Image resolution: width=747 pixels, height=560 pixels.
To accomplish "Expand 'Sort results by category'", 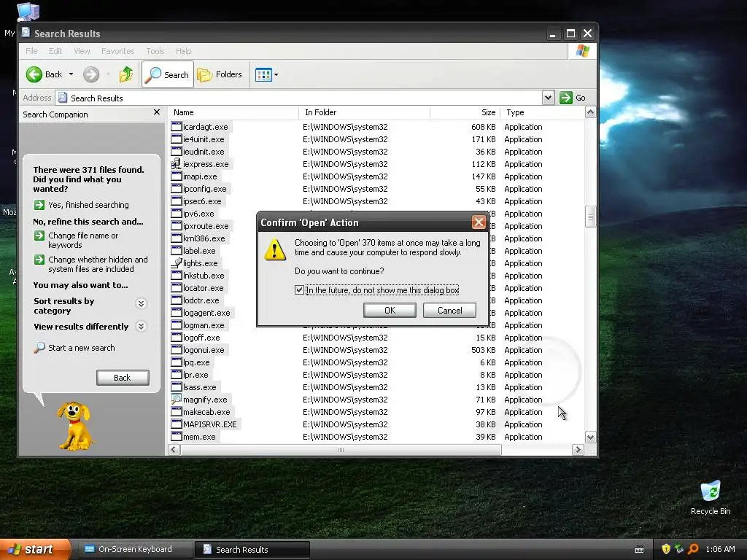I will (141, 303).
